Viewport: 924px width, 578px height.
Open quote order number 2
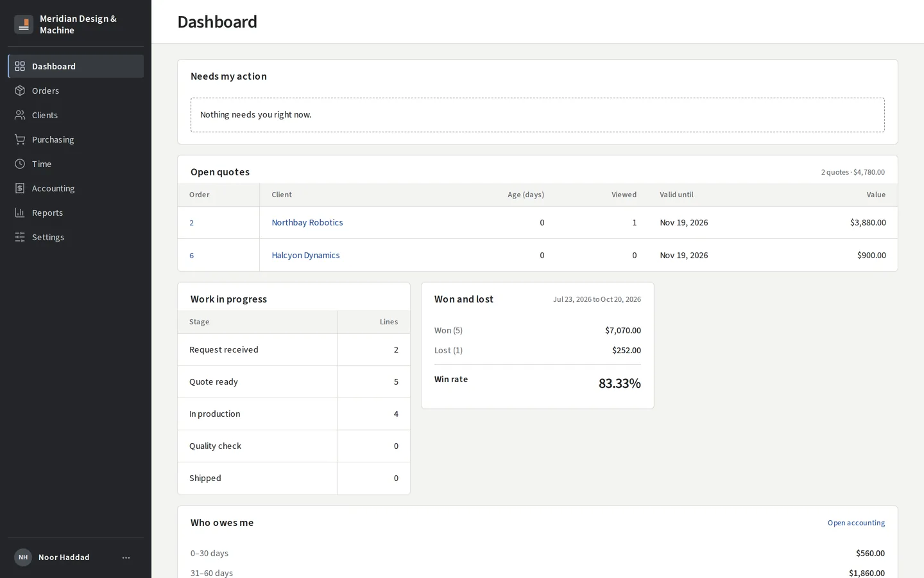(191, 223)
